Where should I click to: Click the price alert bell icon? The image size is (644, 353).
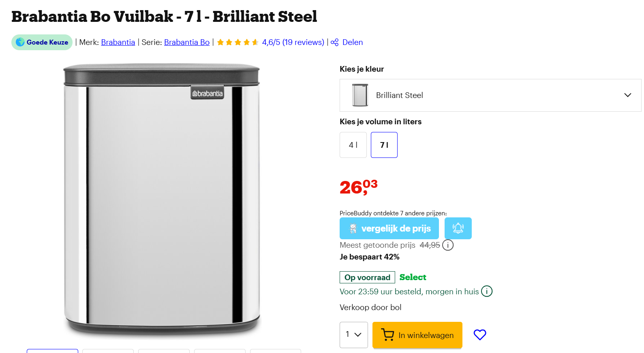coord(458,228)
